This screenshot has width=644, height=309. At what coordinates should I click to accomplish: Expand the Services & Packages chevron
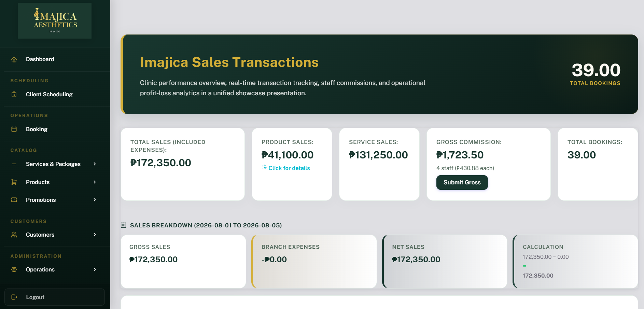click(95, 164)
